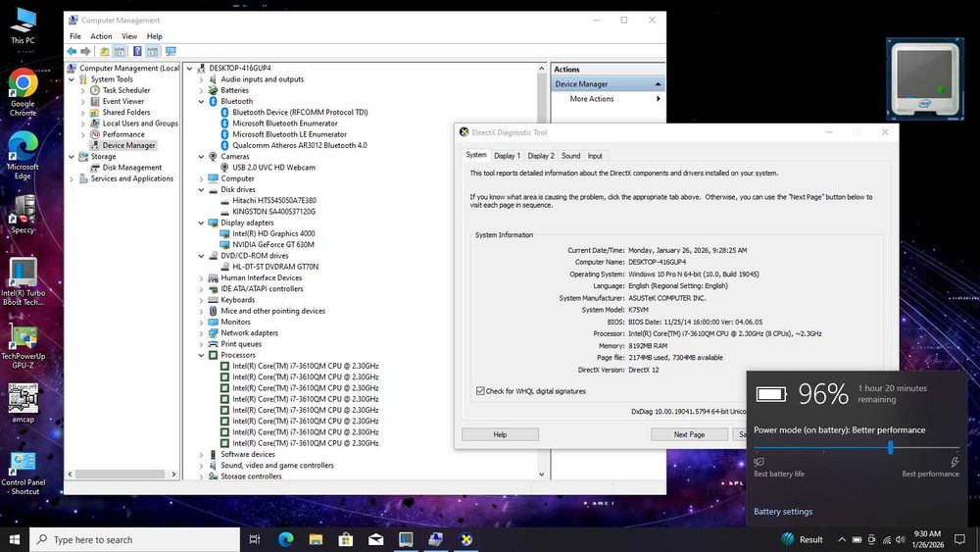Collapse the Bluetooth device category
Screen dimensions: 980x552
tap(201, 101)
